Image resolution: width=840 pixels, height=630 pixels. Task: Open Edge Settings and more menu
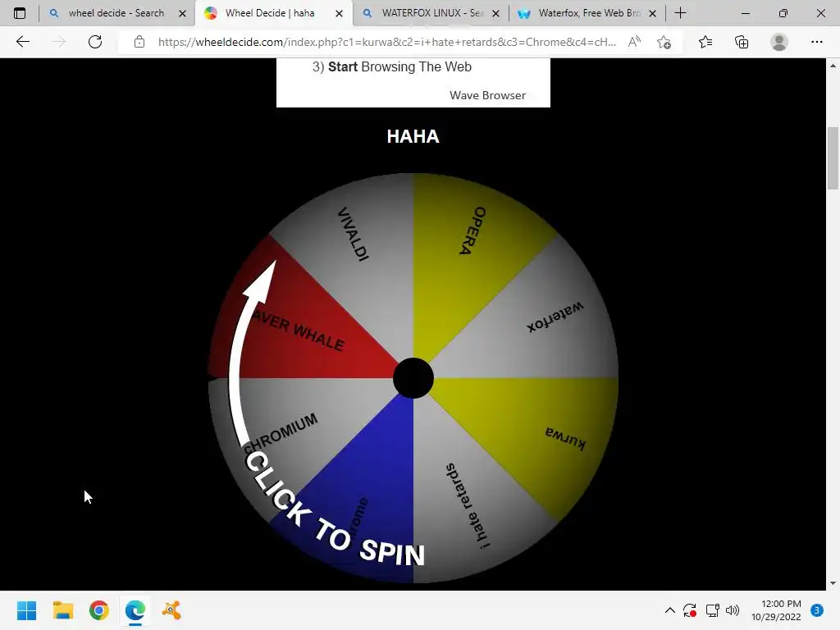pos(816,42)
